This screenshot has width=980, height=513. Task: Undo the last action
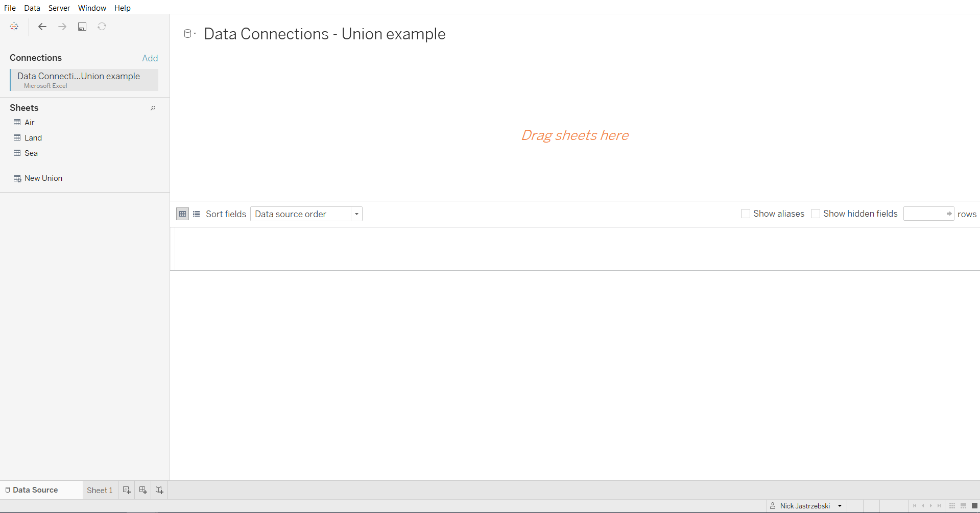pos(42,27)
